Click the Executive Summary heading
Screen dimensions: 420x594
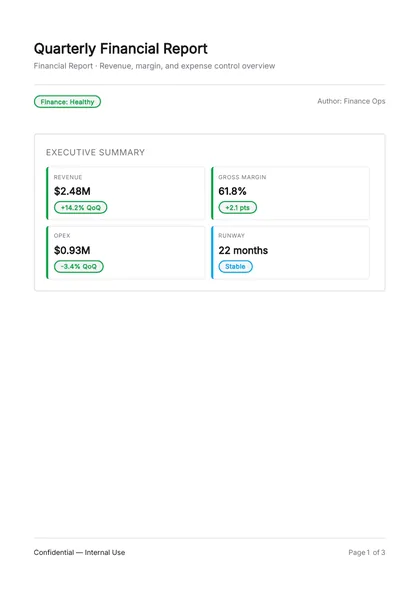pyautogui.click(x=95, y=152)
